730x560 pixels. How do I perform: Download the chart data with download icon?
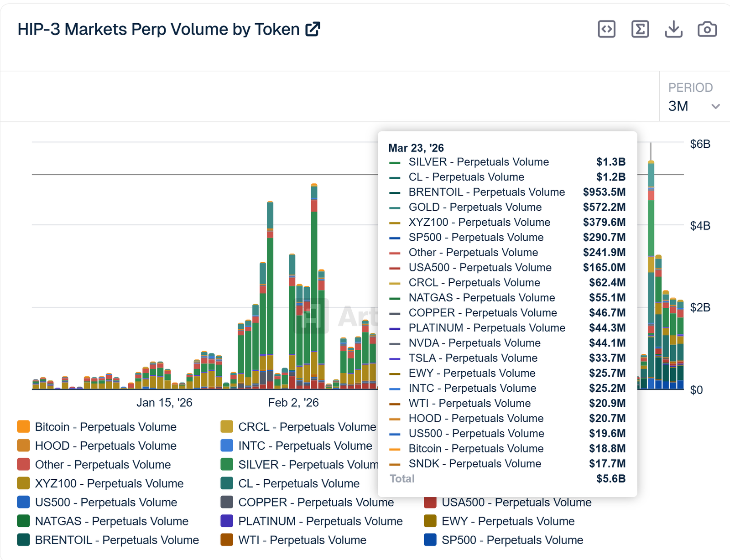click(x=673, y=29)
